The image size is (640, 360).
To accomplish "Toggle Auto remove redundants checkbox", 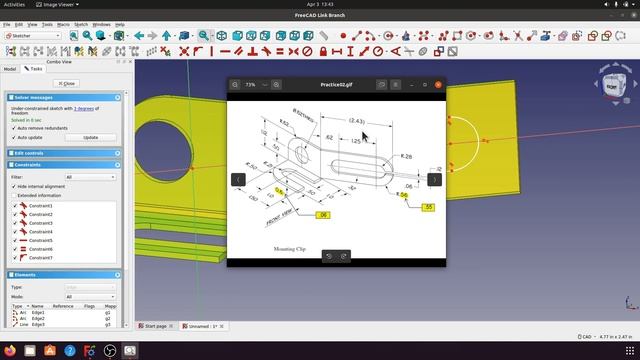I will point(14,128).
